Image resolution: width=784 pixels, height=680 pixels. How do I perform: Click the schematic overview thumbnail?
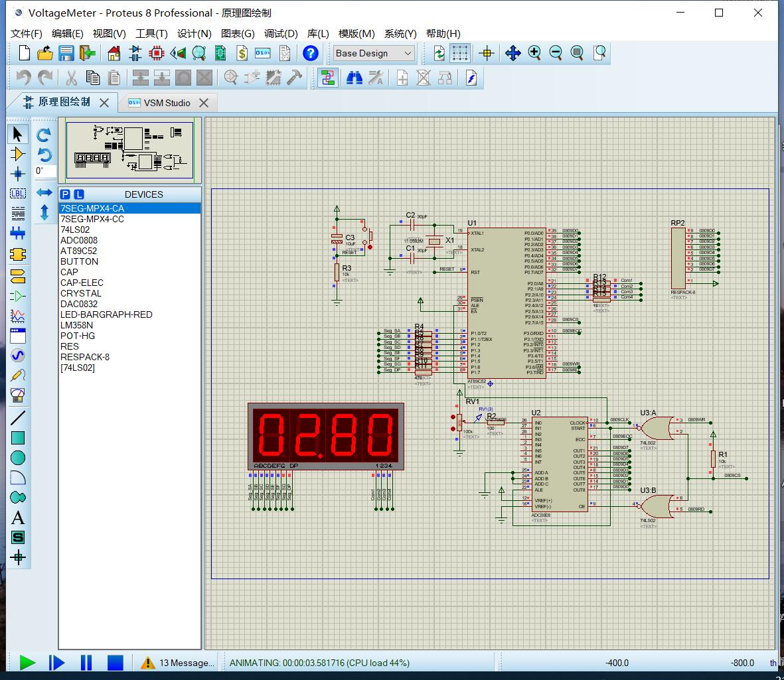(129, 151)
